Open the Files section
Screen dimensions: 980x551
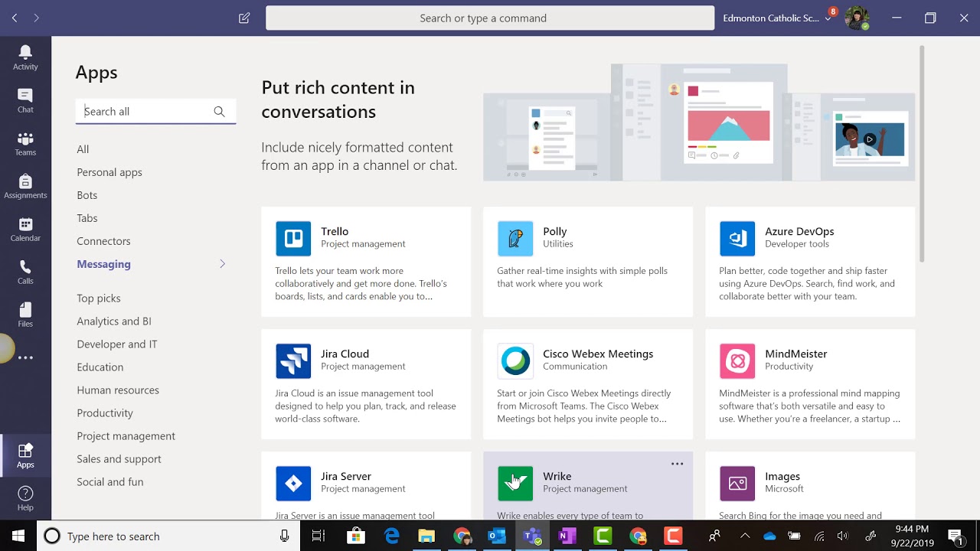[25, 315]
